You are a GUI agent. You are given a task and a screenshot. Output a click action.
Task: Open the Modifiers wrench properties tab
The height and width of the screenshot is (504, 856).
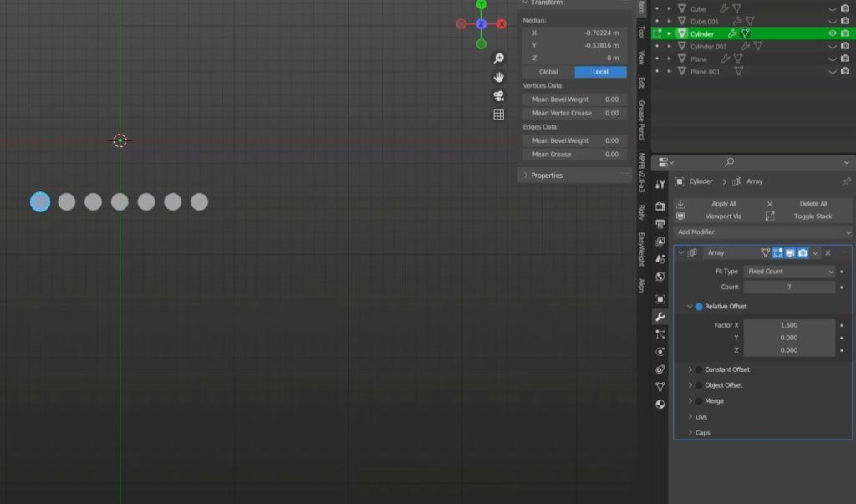pyautogui.click(x=660, y=317)
